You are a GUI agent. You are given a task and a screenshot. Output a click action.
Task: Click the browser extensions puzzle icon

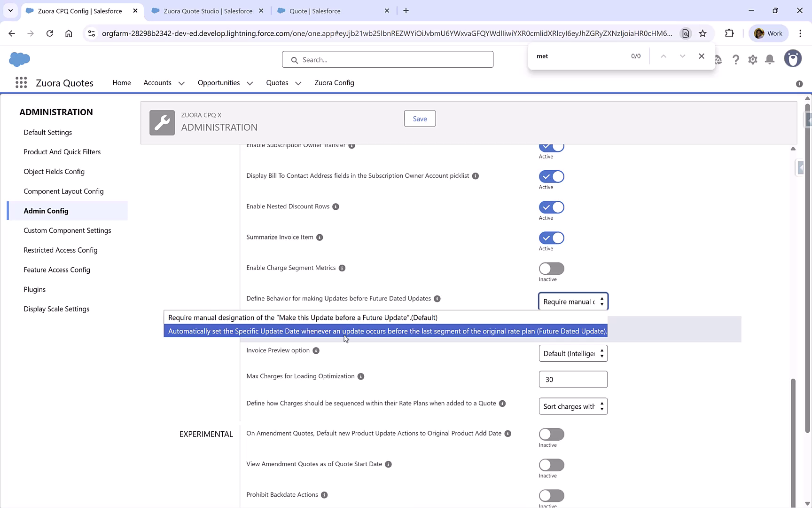point(730,33)
